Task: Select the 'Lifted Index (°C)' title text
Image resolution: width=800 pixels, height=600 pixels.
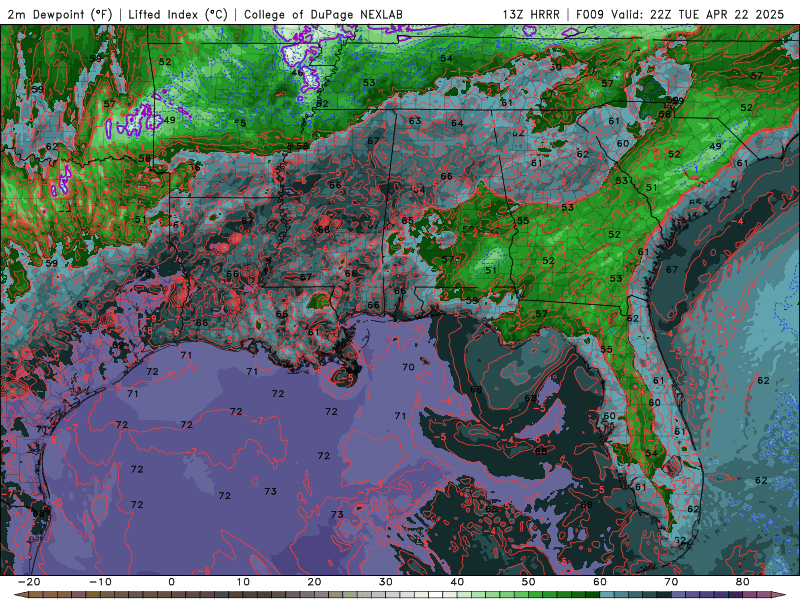Action: (x=178, y=14)
